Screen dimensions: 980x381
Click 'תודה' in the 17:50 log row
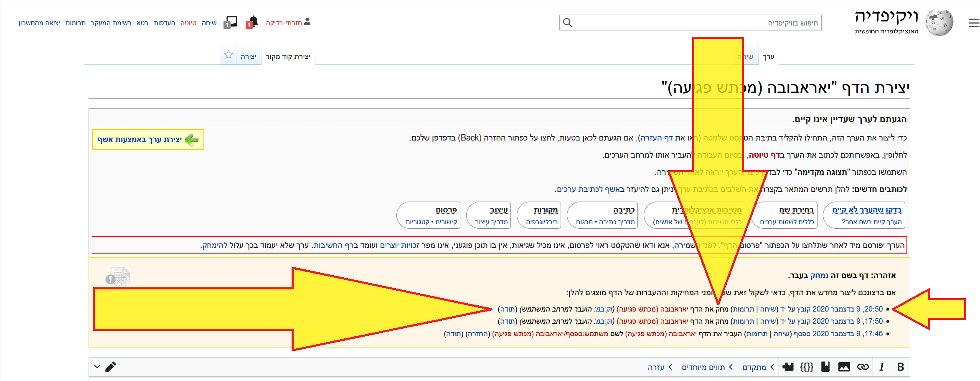click(508, 322)
